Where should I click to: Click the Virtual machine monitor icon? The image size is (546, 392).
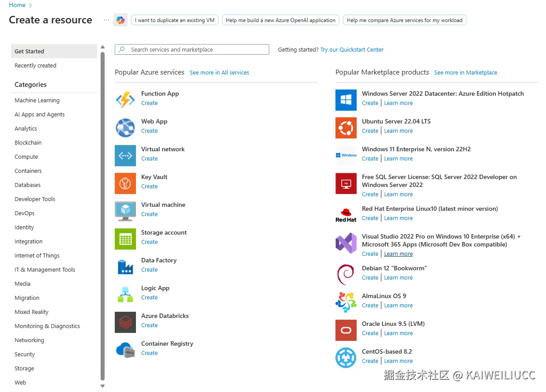(125, 211)
